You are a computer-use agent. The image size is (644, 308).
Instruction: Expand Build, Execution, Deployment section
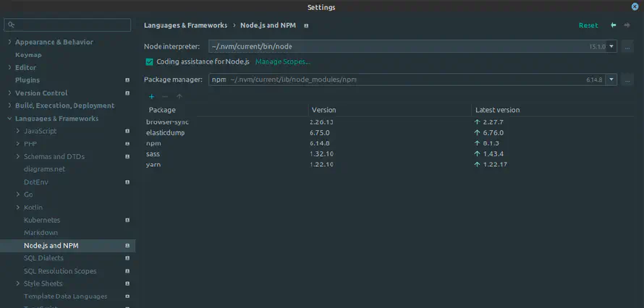(x=9, y=106)
